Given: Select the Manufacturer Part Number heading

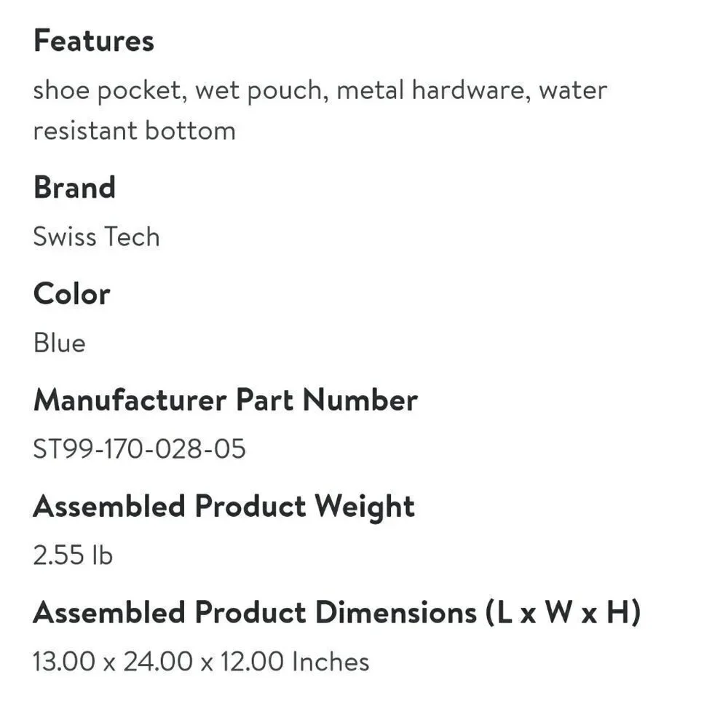Looking at the screenshot, I should tap(226, 400).
